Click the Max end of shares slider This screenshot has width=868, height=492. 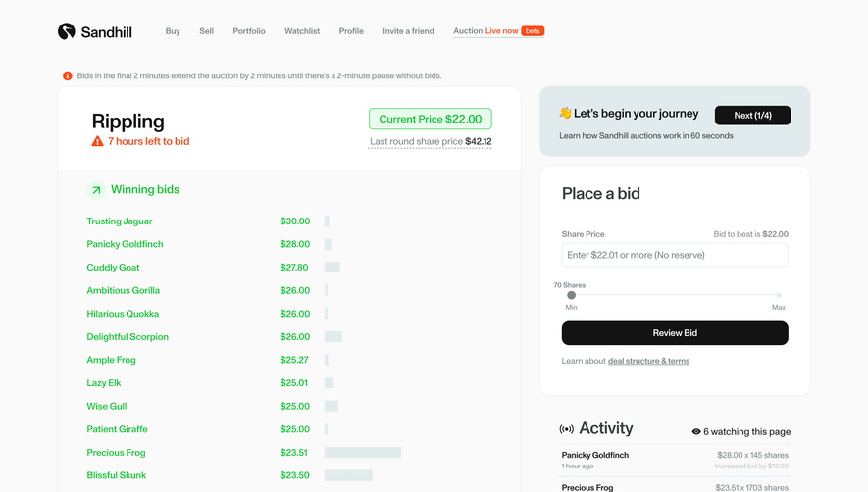pyautogui.click(x=779, y=296)
